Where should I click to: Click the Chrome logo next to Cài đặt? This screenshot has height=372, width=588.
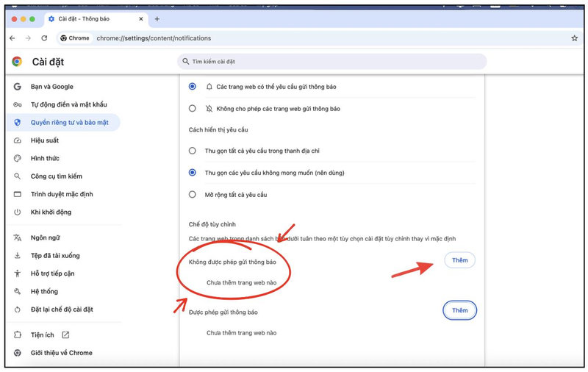pyautogui.click(x=17, y=62)
